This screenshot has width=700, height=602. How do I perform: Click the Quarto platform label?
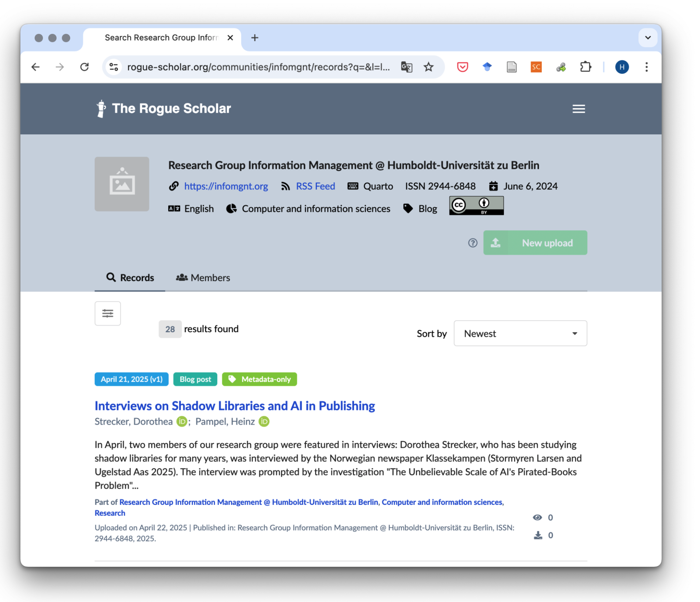tap(378, 186)
